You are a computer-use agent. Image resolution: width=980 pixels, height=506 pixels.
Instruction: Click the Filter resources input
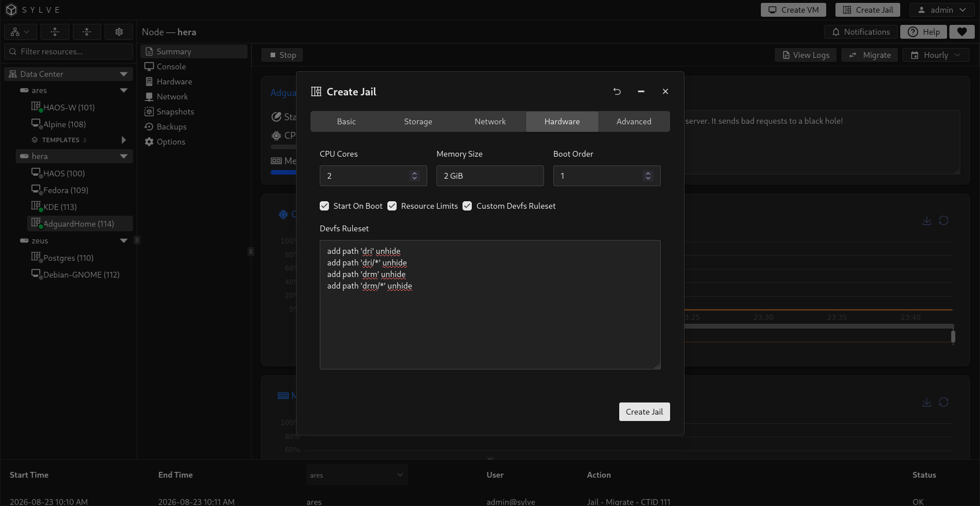pyautogui.click(x=69, y=51)
